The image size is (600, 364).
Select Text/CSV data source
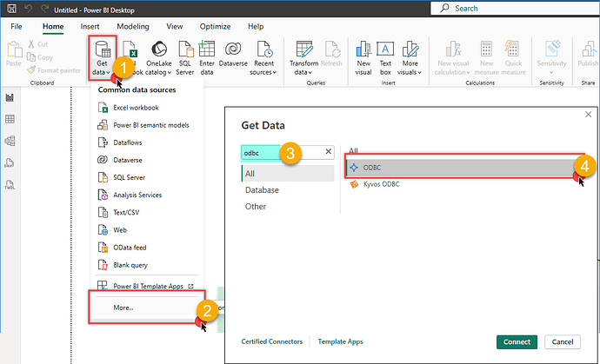click(x=147, y=212)
